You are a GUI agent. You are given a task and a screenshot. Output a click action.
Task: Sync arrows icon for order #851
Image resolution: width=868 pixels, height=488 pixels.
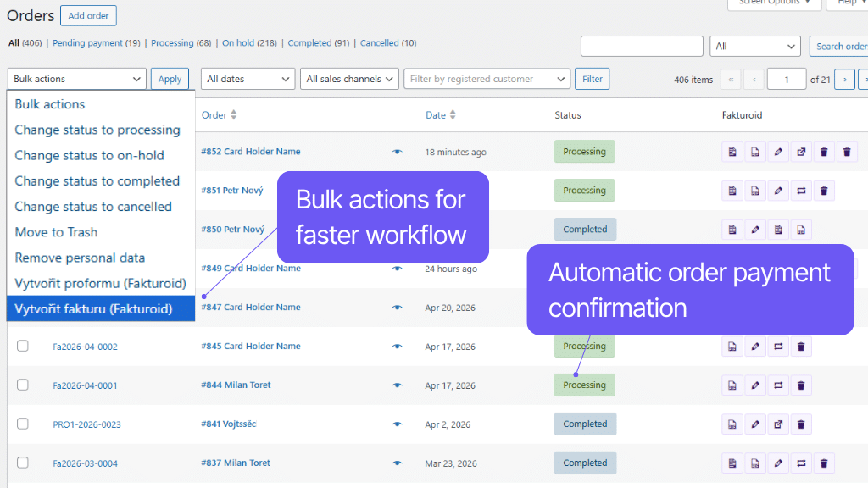point(801,191)
